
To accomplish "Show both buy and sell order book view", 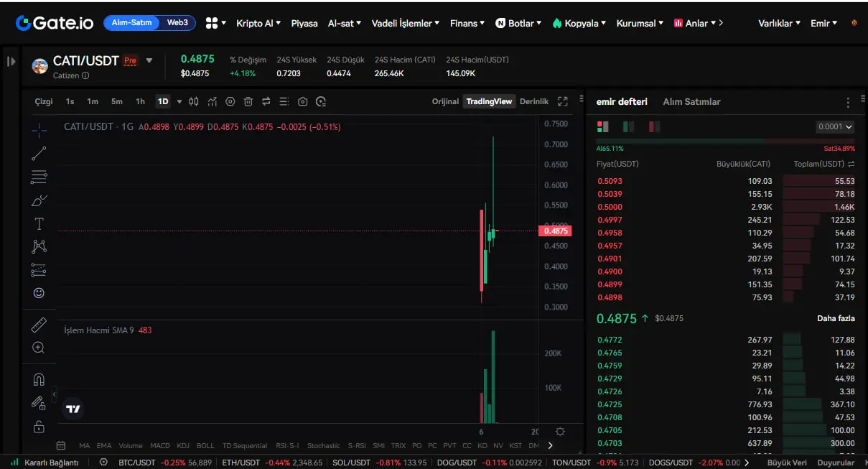I will [x=602, y=126].
